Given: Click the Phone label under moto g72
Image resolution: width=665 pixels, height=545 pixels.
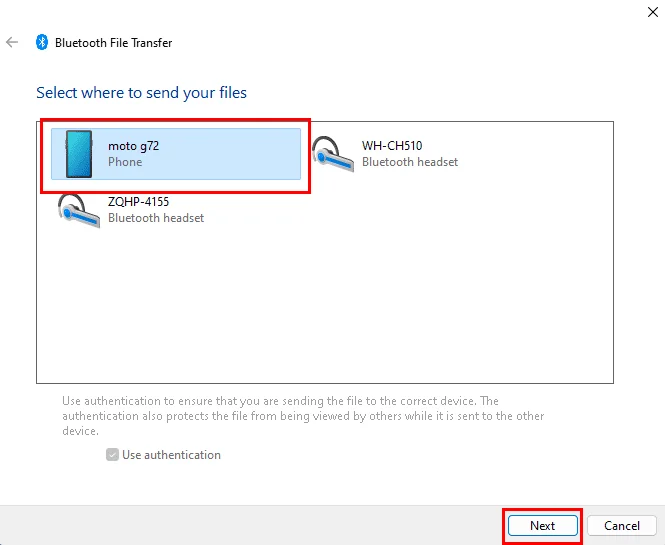Looking at the screenshot, I should pos(125,162).
